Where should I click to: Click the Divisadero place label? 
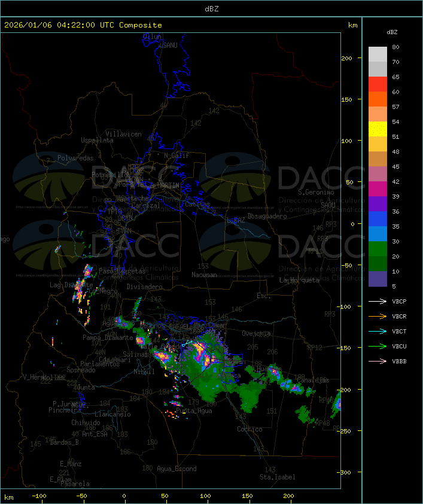[145, 286]
